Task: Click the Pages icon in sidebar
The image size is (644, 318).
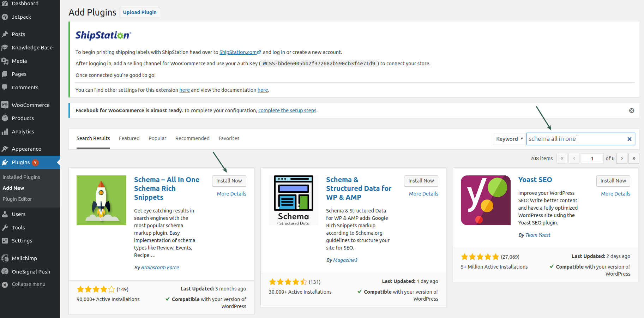Action: point(5,74)
